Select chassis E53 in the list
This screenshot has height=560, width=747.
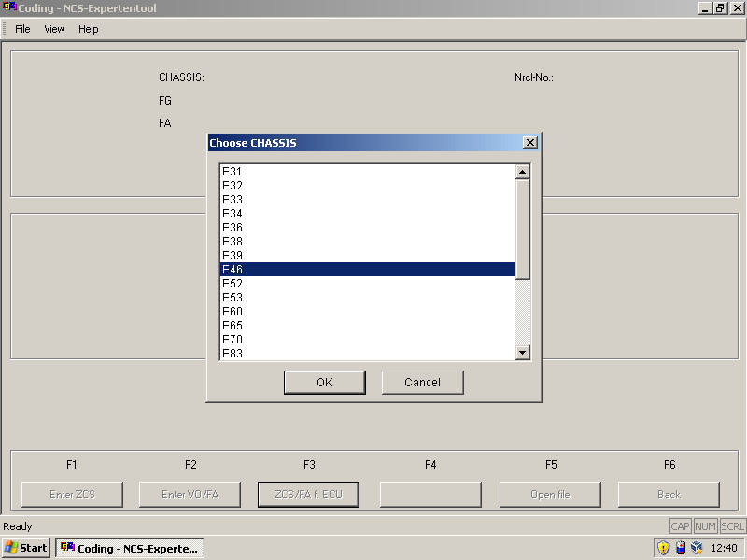[368, 298]
